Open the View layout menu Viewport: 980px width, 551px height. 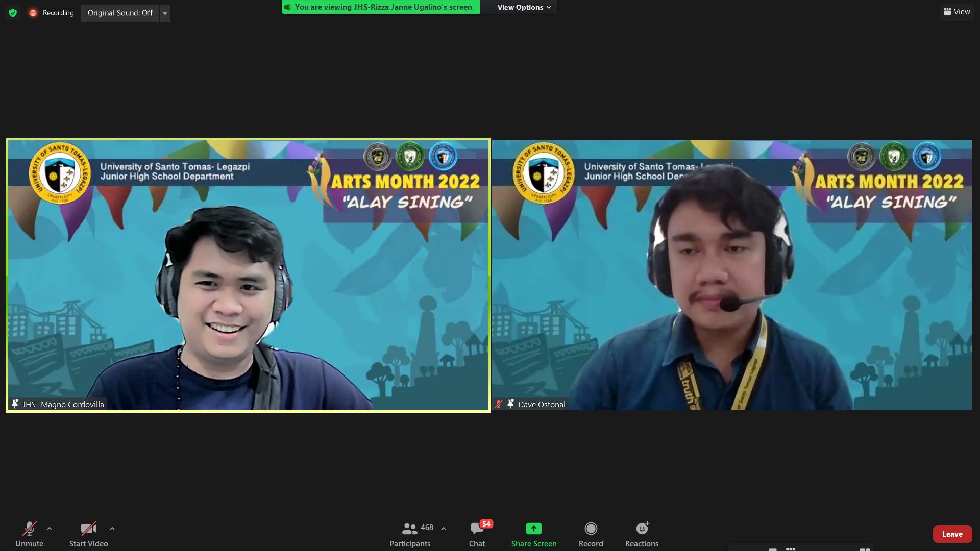click(957, 12)
